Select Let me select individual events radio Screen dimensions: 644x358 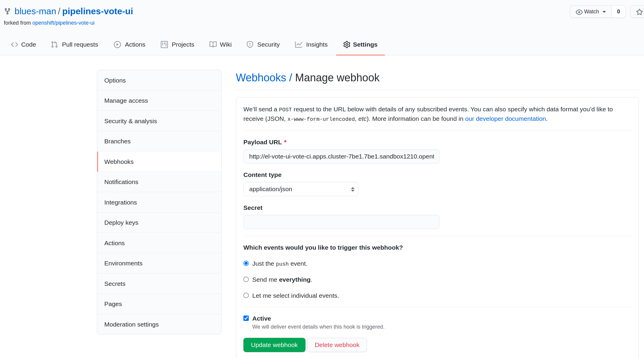[246, 295]
